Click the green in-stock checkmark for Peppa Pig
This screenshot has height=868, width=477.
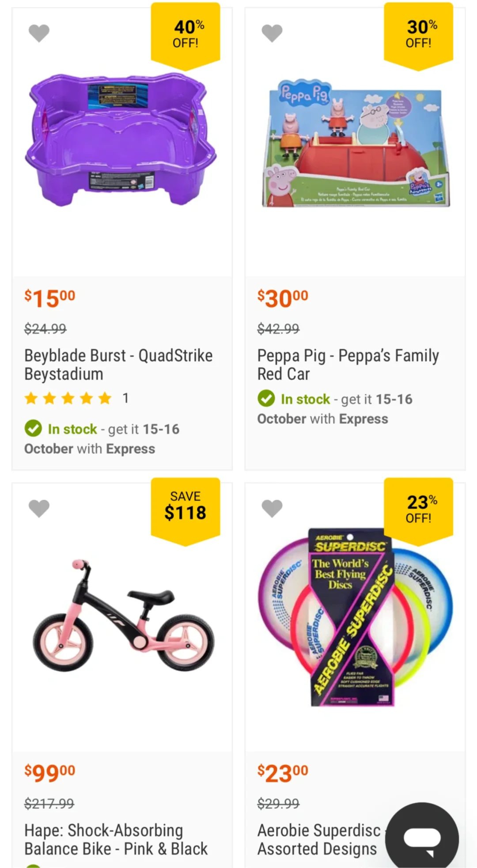(x=266, y=399)
